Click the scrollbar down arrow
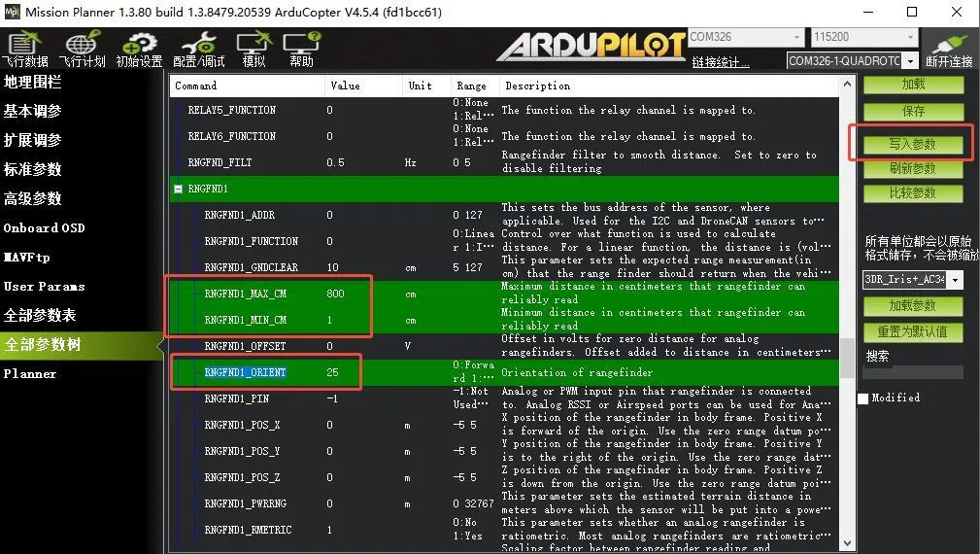Viewport: 980px width, 554px height. (x=847, y=543)
